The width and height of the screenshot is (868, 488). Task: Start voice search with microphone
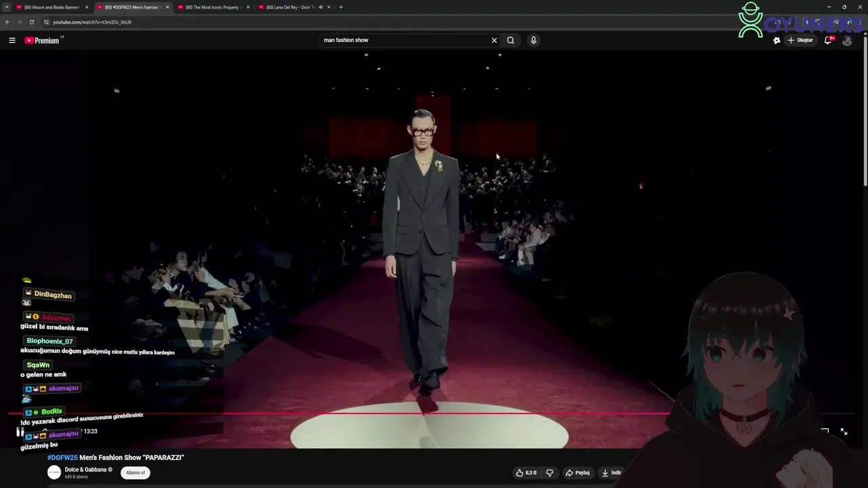pyautogui.click(x=534, y=40)
